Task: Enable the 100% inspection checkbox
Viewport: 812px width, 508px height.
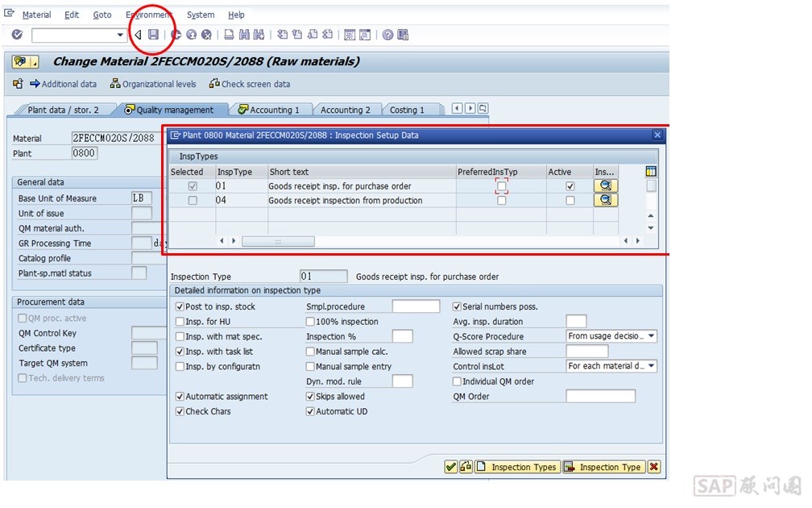Action: [x=310, y=322]
